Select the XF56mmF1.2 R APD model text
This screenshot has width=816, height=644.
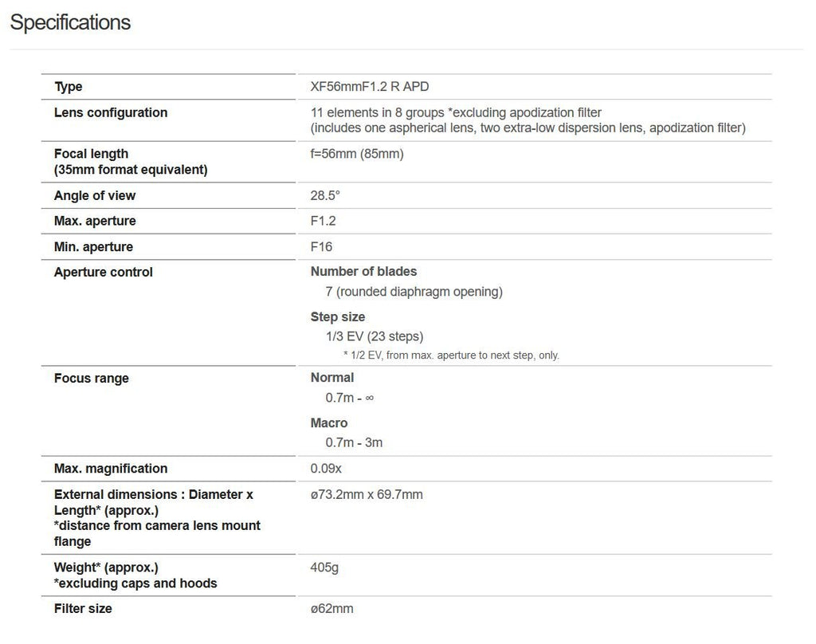coord(369,87)
